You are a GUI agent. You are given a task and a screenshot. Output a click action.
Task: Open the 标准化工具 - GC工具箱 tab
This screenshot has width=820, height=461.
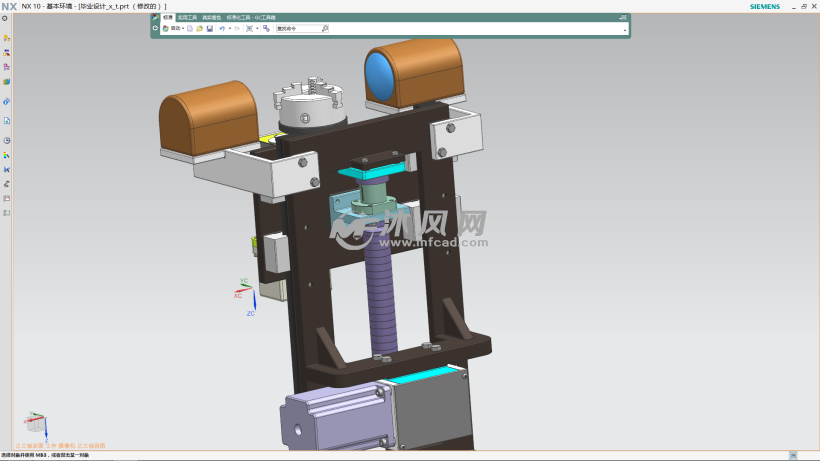tap(251, 17)
